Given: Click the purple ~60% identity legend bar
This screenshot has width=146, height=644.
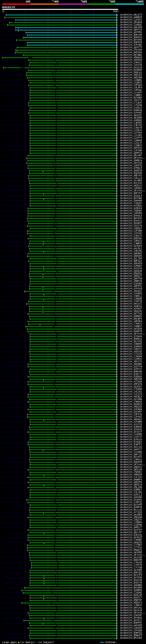Looking at the screenshot, I should point(73,4).
